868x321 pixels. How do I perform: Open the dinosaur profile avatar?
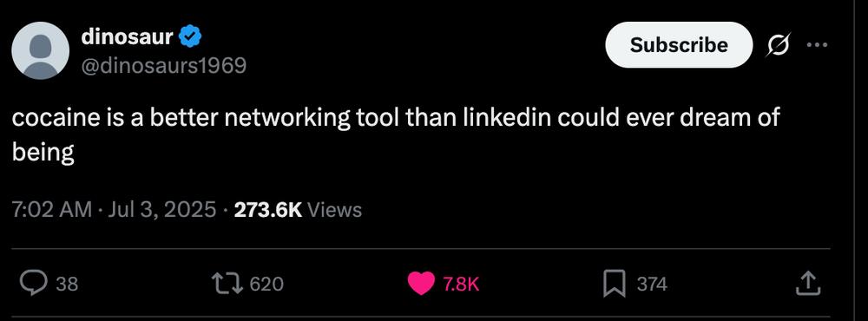click(41, 51)
